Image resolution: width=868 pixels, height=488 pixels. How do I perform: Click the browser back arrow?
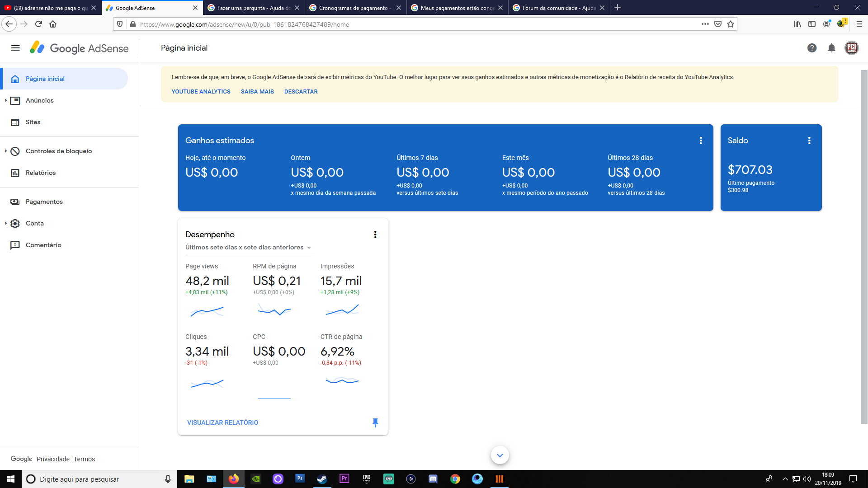click(x=9, y=24)
